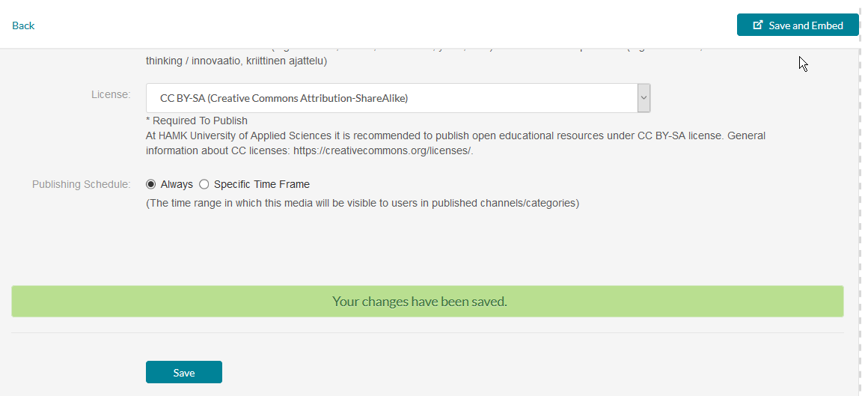Click the time range explanation text
The image size is (868, 396).
coord(363,204)
